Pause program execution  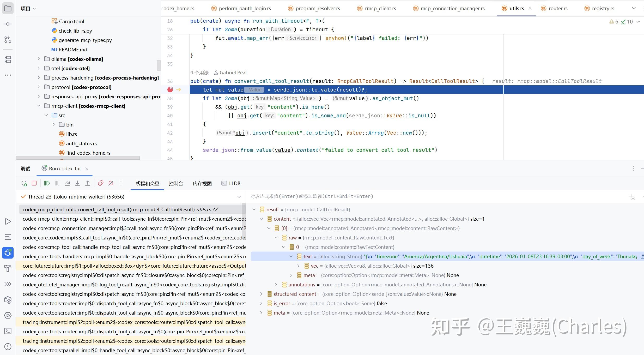57,183
